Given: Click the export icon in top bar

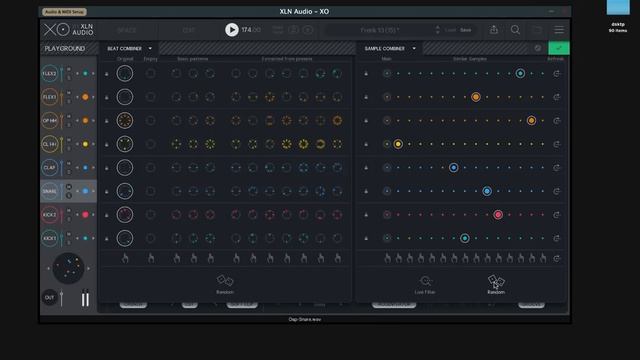Looking at the screenshot, I should (x=494, y=29).
